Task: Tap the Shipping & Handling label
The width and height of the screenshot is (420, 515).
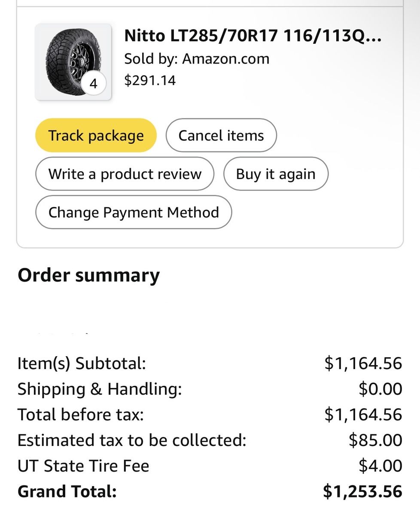Action: point(100,389)
